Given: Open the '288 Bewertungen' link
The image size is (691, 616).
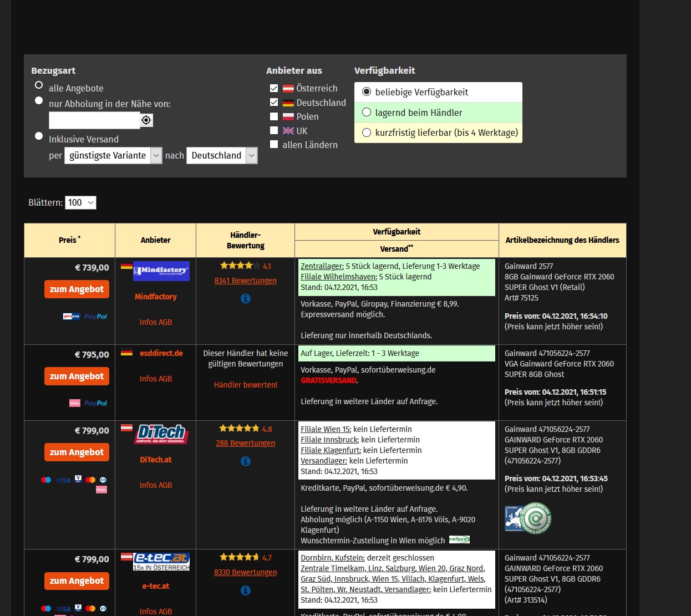Looking at the screenshot, I should (246, 443).
